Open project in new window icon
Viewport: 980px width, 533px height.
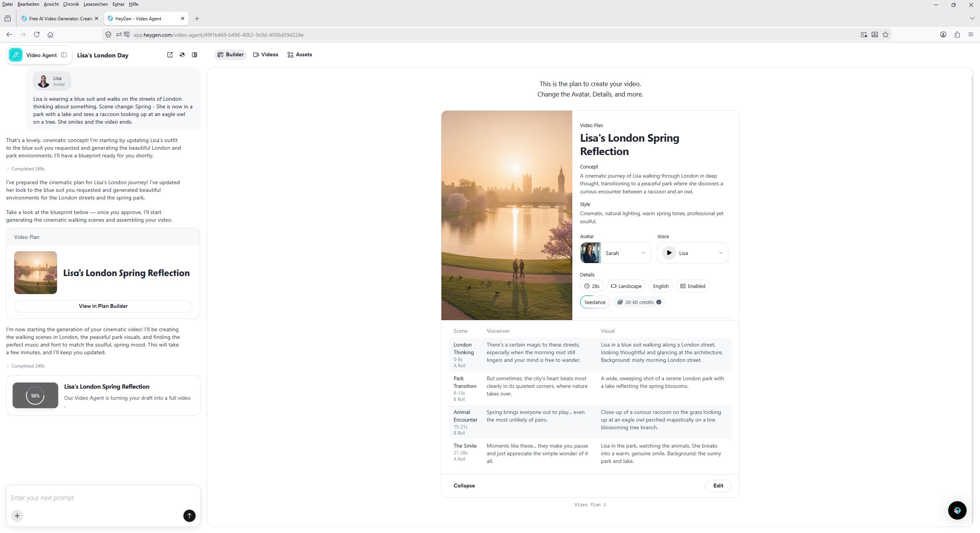pos(170,55)
